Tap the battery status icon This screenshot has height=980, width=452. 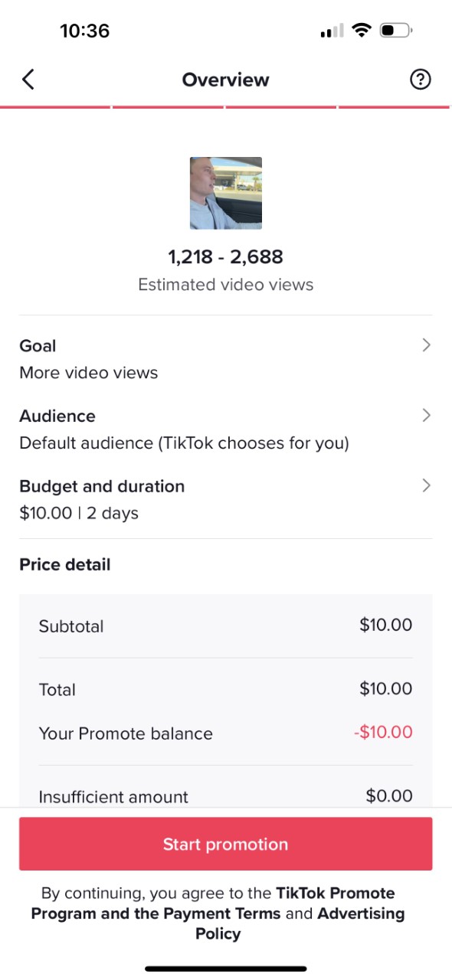tap(396, 31)
